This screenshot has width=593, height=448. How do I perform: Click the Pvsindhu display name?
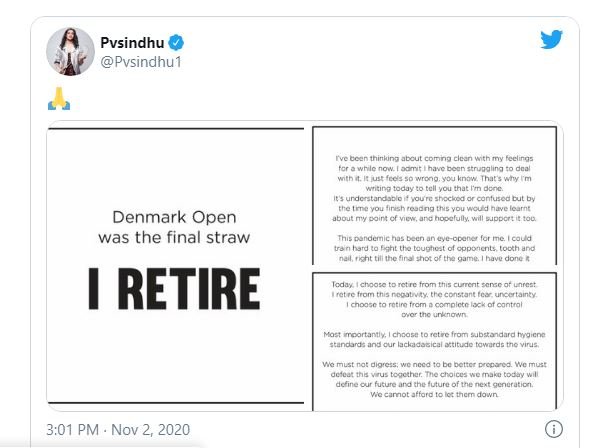tap(132, 42)
